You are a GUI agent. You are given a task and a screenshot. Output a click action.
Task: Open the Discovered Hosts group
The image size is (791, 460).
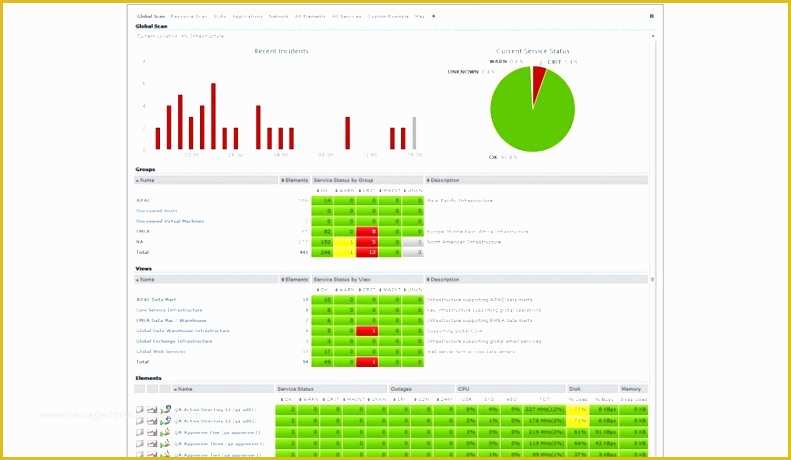[156, 211]
